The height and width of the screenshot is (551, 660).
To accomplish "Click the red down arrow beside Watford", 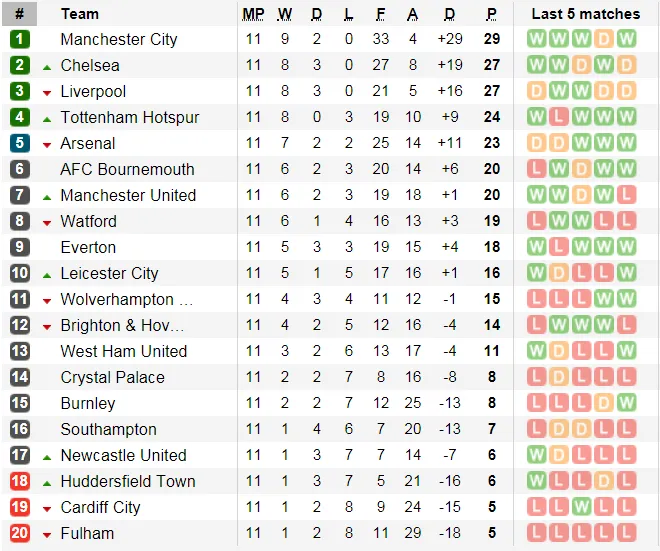I will [x=47, y=222].
